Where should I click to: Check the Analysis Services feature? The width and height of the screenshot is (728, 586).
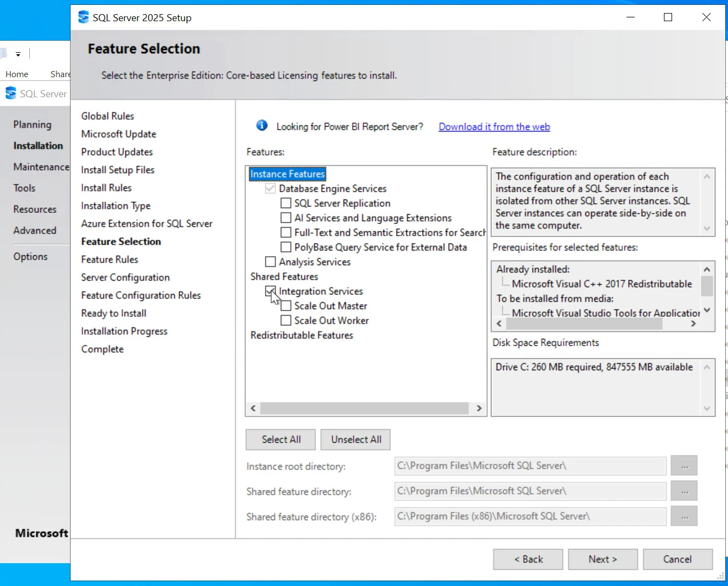click(270, 262)
